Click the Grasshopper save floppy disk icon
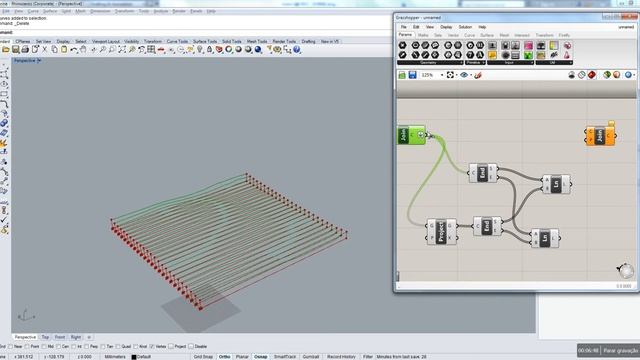Viewport: 640px width, 360px height. tap(413, 75)
